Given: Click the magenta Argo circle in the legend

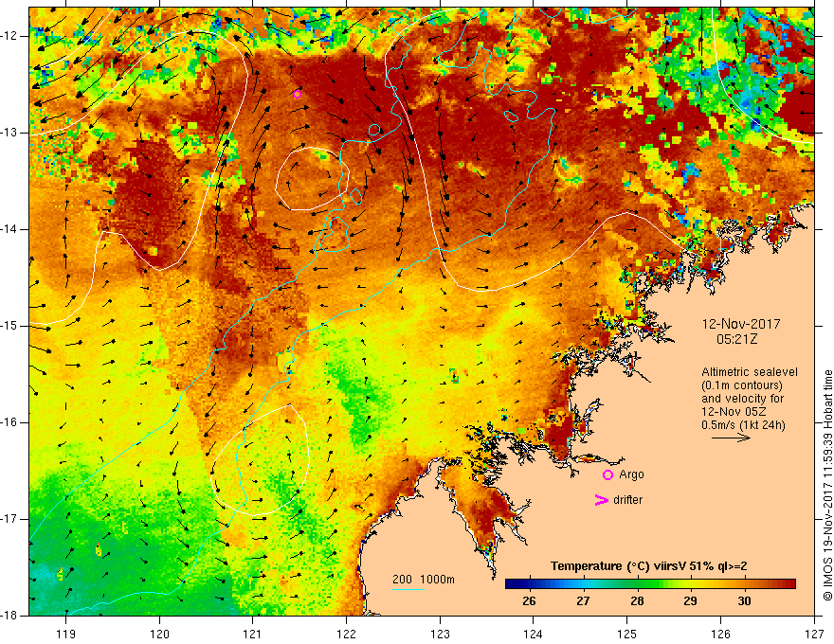Looking at the screenshot, I should coord(607,475).
